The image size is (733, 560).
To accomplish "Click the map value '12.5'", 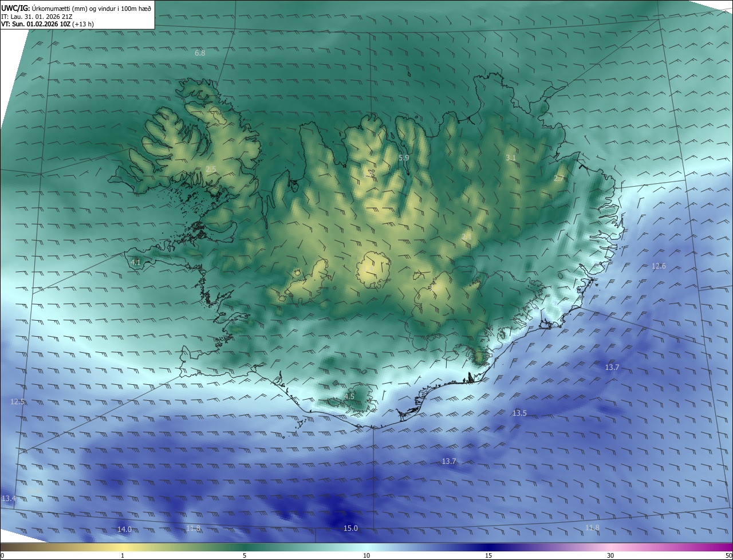I will tap(17, 402).
